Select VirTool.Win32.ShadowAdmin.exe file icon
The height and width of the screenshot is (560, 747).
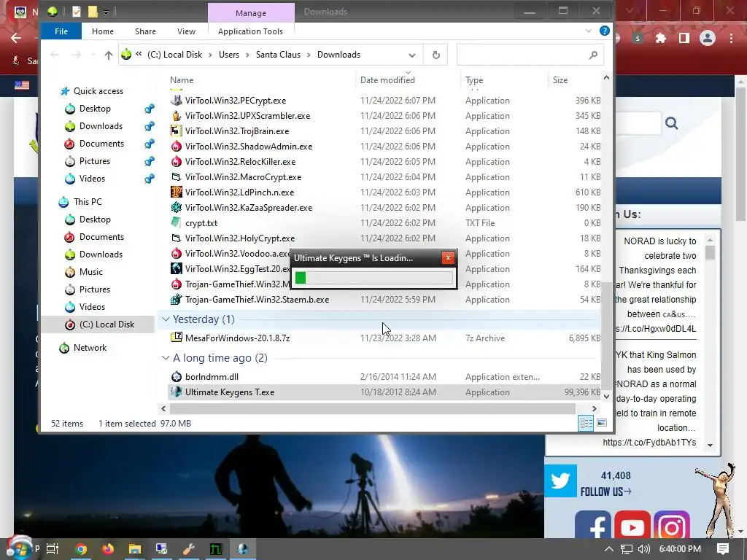point(177,146)
